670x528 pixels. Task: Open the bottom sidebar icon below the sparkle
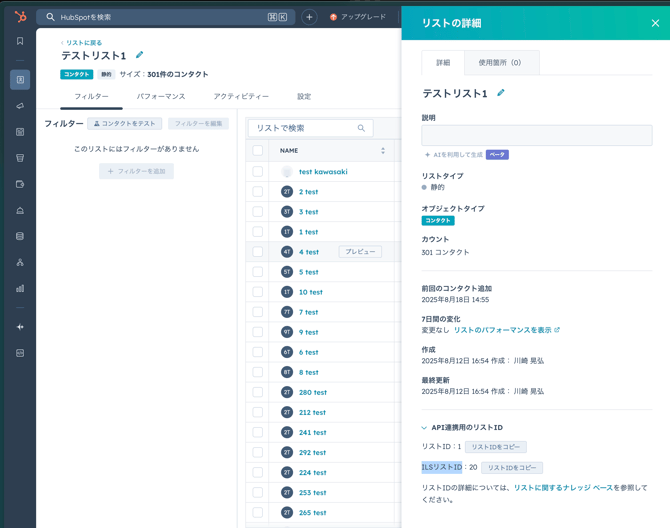coord(20,353)
